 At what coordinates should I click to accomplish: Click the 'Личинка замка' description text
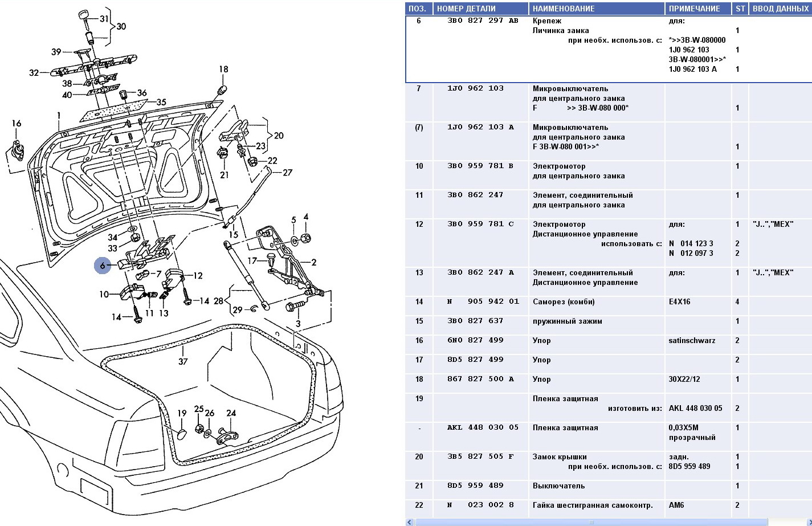click(x=561, y=31)
